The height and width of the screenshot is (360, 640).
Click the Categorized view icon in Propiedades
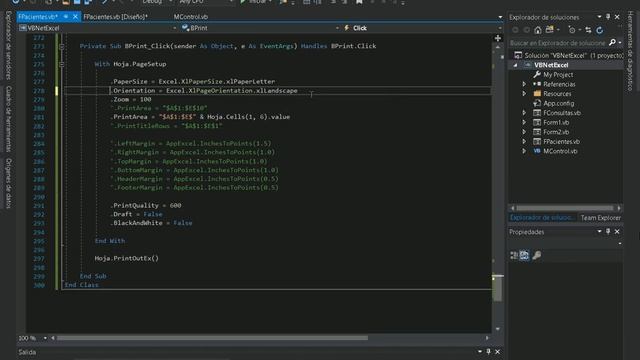[514, 255]
